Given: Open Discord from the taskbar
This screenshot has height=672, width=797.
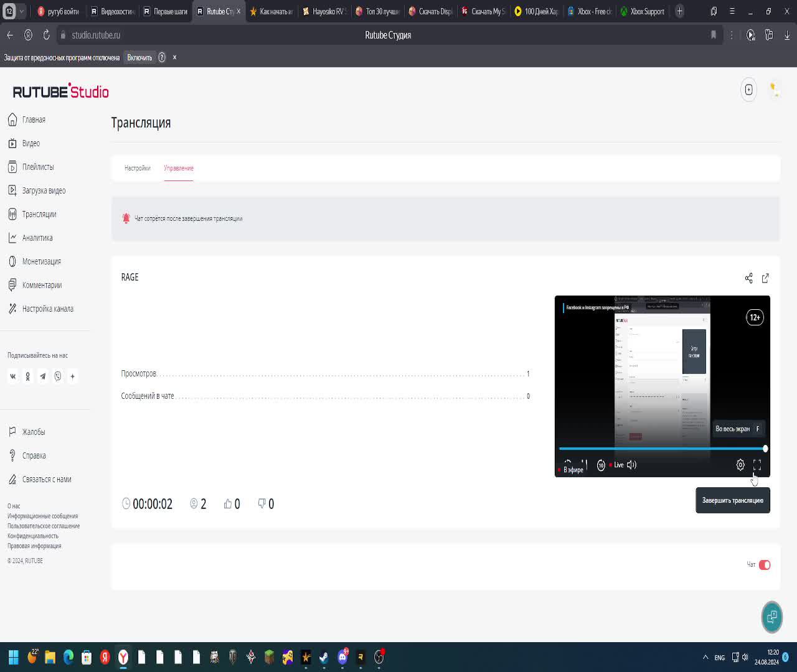Looking at the screenshot, I should coord(342,656).
